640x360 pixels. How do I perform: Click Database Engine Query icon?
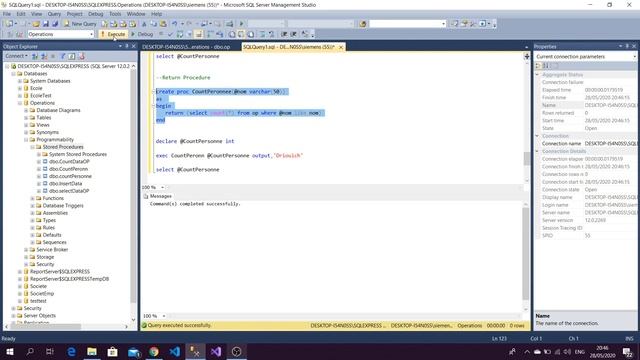(104, 24)
